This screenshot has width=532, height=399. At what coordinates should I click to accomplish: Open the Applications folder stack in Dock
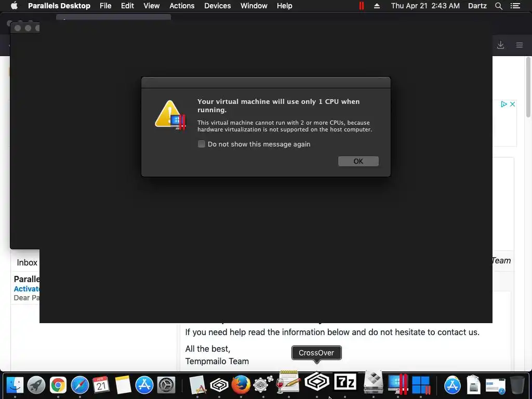coord(453,385)
